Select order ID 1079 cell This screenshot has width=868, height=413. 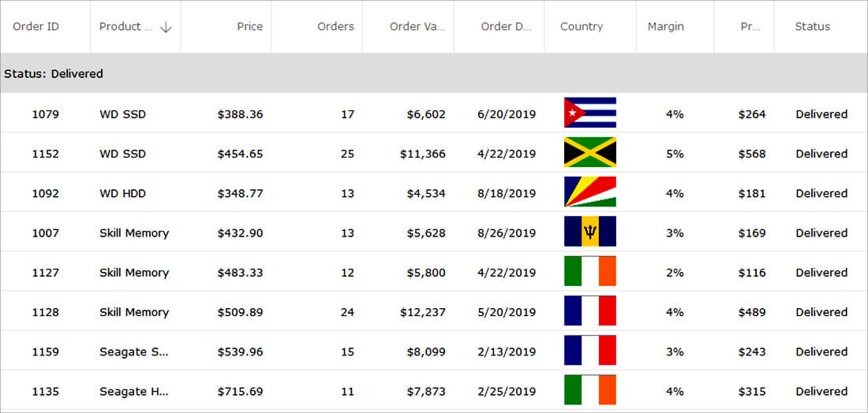pos(46,114)
